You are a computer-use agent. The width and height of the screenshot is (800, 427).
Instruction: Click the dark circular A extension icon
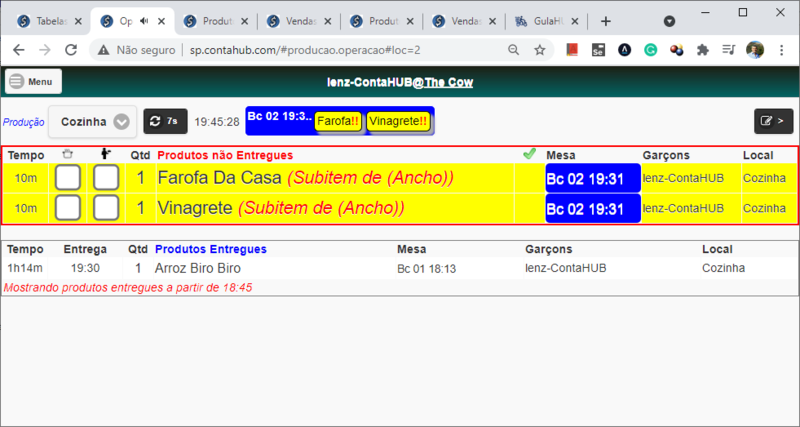pyautogui.click(x=624, y=50)
